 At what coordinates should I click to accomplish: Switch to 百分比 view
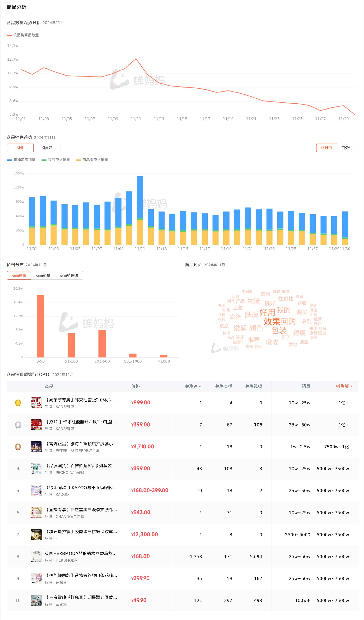[x=347, y=148]
